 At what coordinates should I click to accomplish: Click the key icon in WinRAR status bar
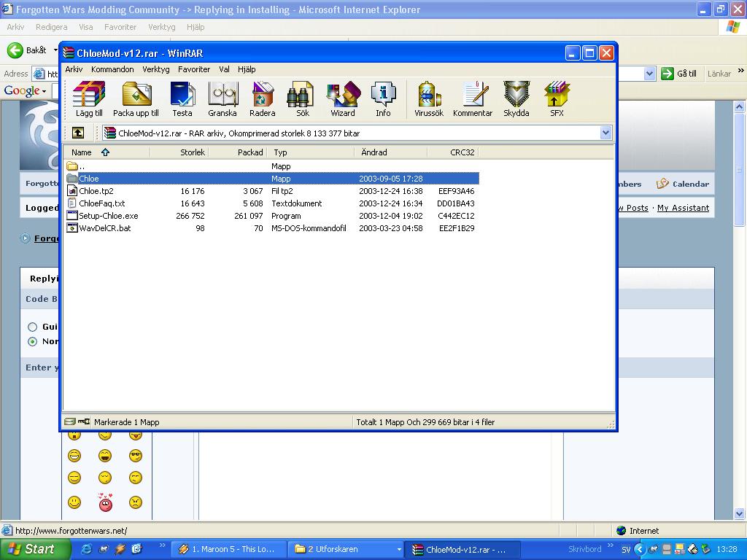click(x=84, y=421)
